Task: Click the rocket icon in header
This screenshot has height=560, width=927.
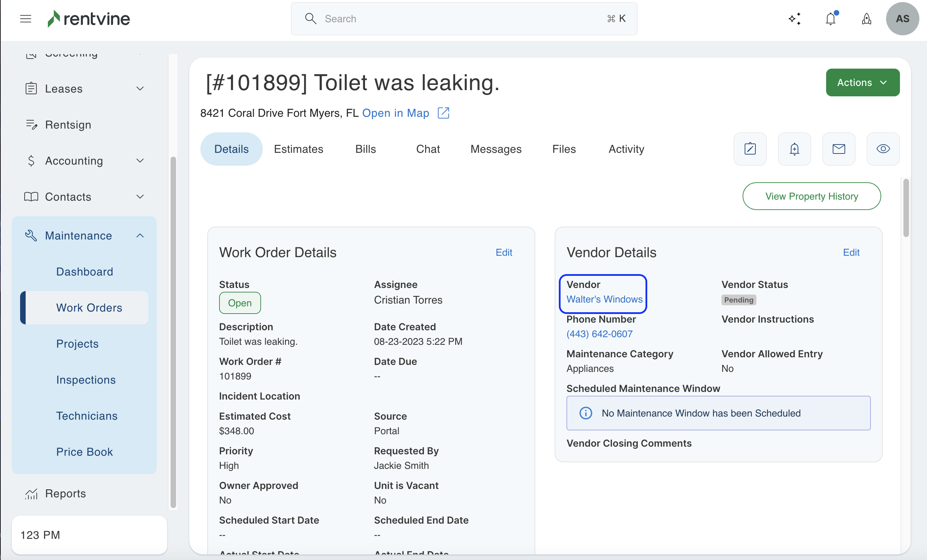Action: (x=866, y=18)
